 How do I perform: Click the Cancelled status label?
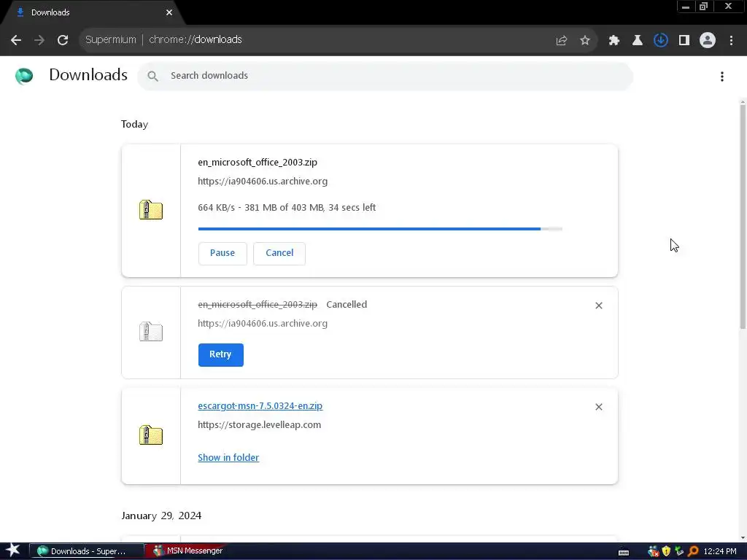(347, 305)
